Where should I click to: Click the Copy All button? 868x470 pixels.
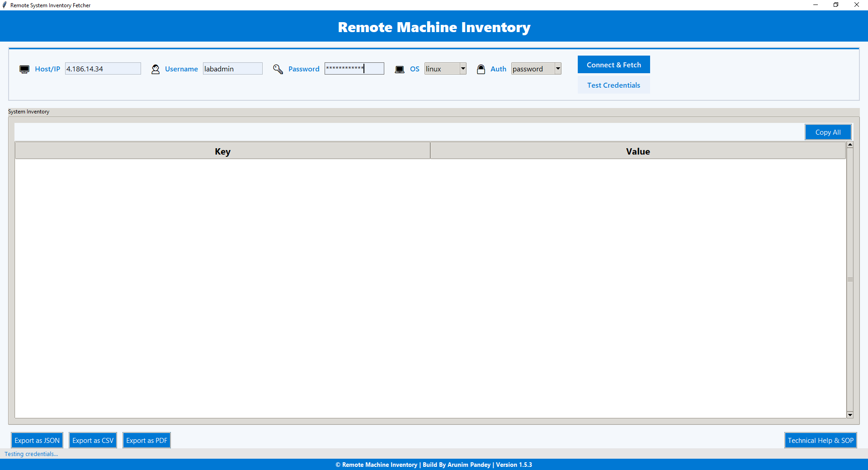828,132
